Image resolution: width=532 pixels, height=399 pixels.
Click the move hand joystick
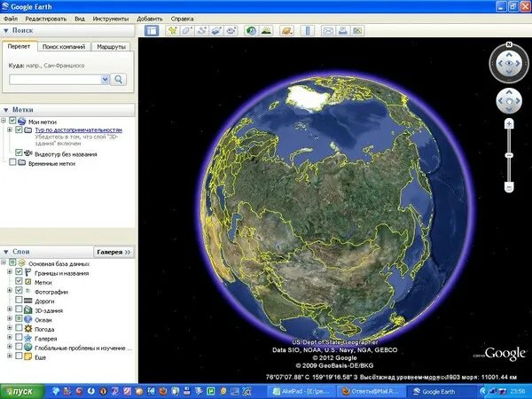click(x=509, y=101)
